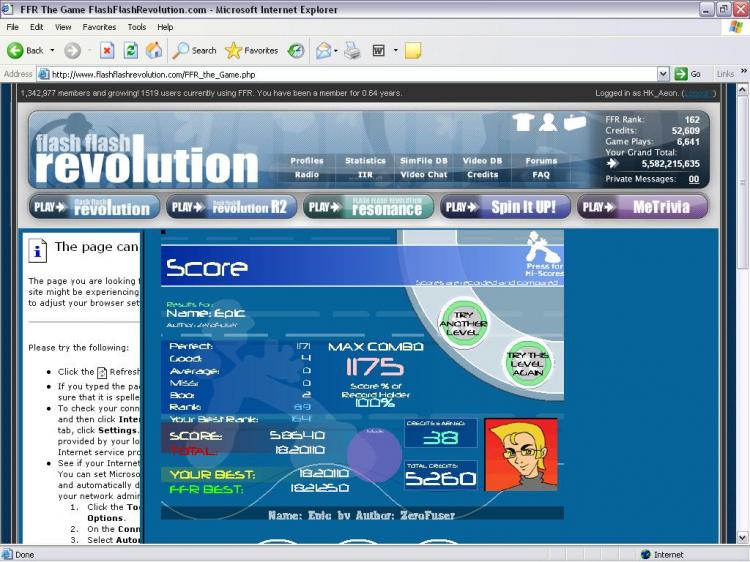
Task: Open the Address bar URL dropdown
Action: click(x=663, y=74)
